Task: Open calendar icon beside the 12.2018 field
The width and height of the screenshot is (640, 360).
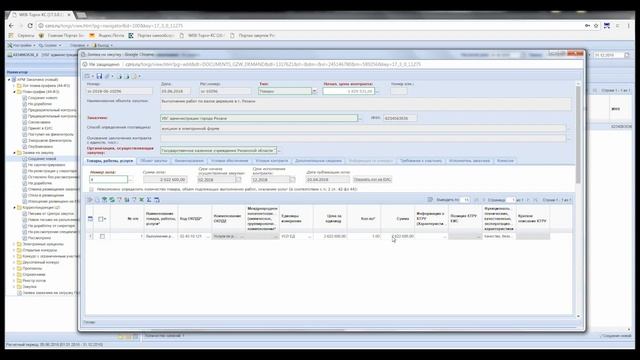Action: point(292,180)
